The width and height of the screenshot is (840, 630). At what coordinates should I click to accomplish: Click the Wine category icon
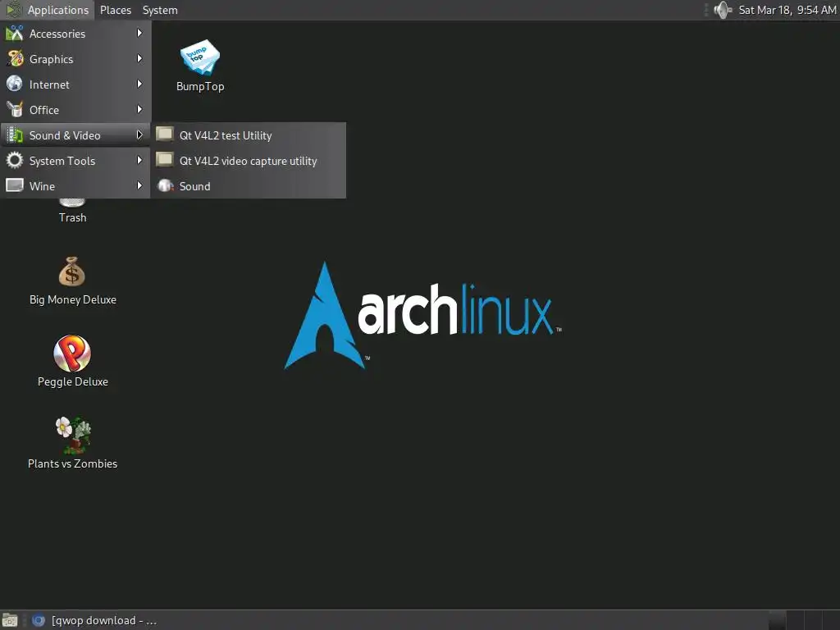[x=15, y=185]
